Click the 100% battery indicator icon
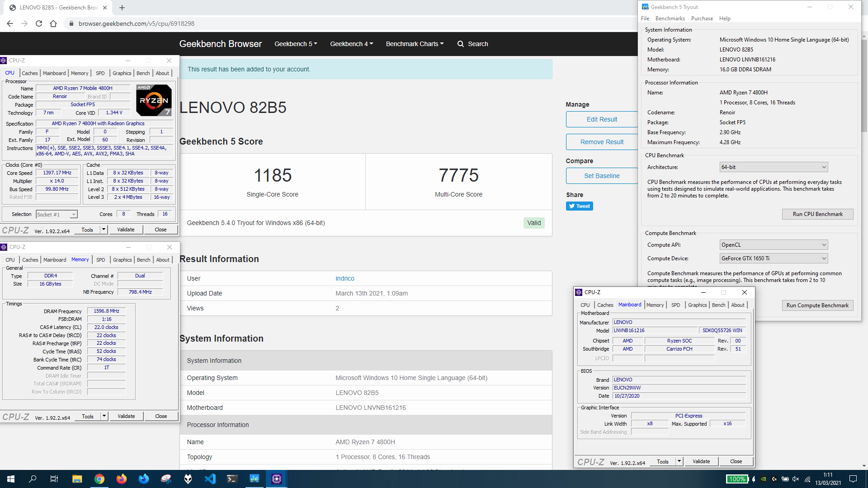This screenshot has height=488, width=868. [x=737, y=479]
